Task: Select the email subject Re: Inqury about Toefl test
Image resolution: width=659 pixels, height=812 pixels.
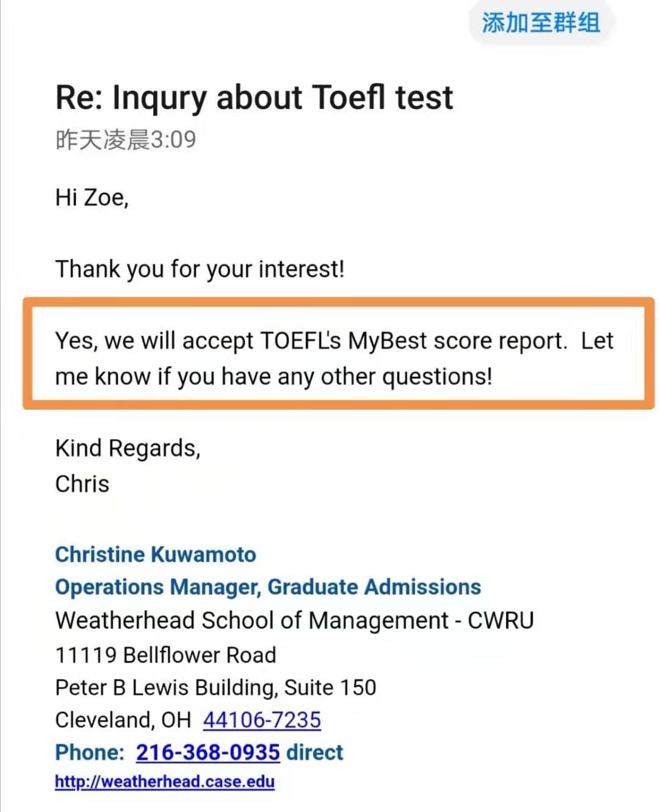Action: click(x=254, y=98)
